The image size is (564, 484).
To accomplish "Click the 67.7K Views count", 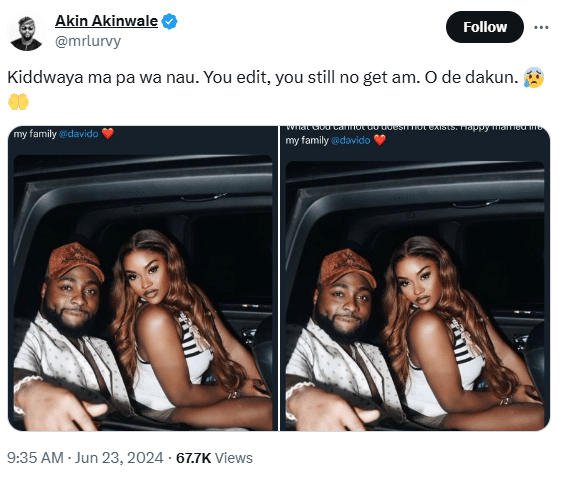I will coord(214,458).
